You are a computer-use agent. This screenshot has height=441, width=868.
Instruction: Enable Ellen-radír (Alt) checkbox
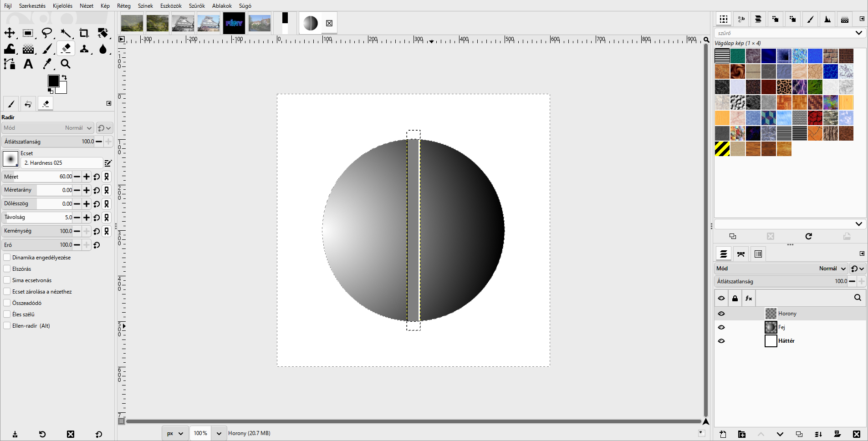tap(7, 325)
